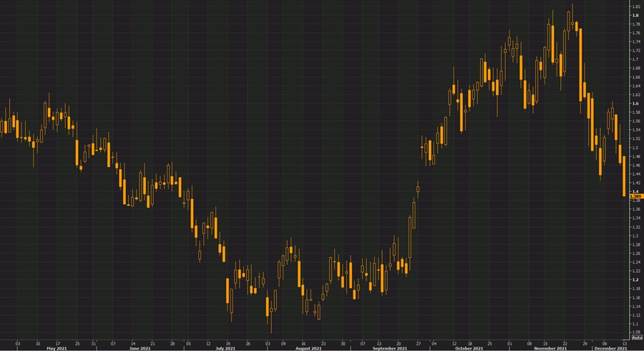Click the 1.54 price axis label
Screen dimensions: 644x351
pyautogui.click(x=636, y=130)
